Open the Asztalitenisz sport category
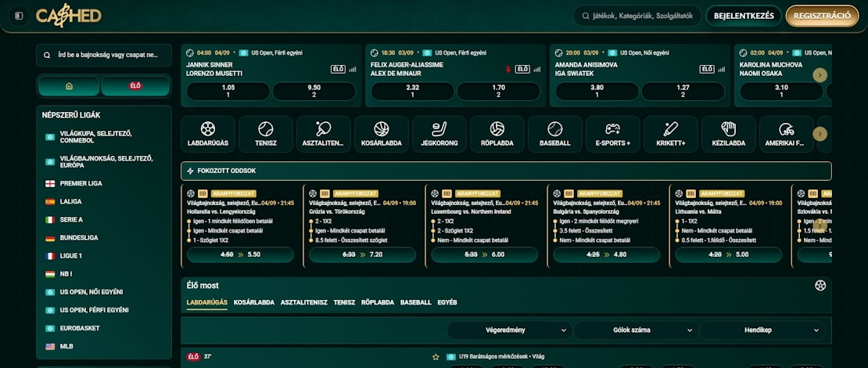The height and width of the screenshot is (368, 868). [x=323, y=134]
